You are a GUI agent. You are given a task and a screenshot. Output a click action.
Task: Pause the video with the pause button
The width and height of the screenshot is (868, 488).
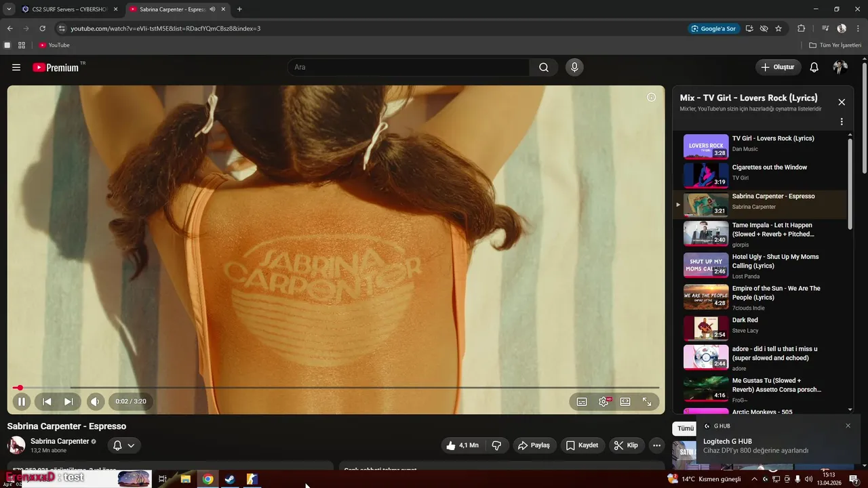[x=21, y=401]
